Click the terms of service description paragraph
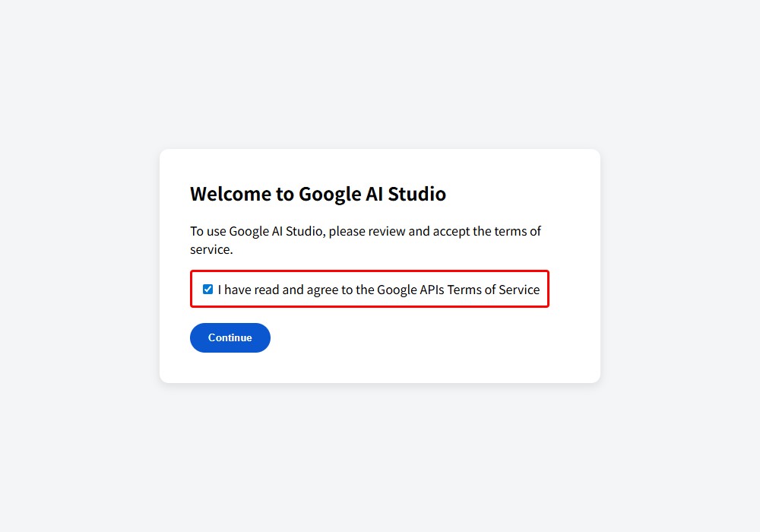The height and width of the screenshot is (532, 760). point(365,239)
